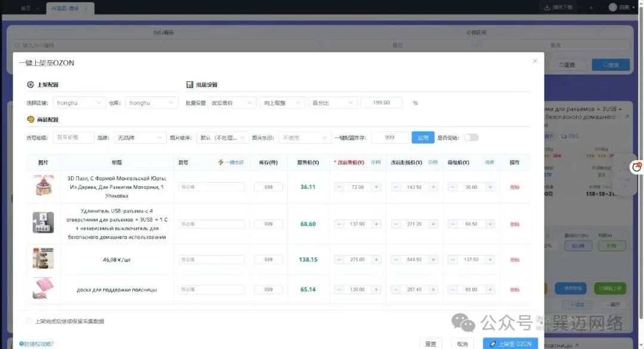
Task: Open the 选择店铺 honghu dropdown
Action: 79,103
